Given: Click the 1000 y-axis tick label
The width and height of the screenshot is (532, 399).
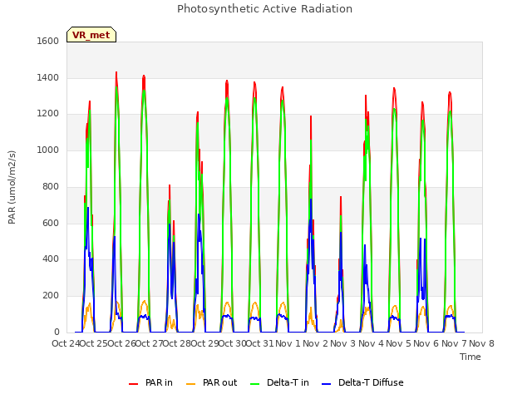Looking at the screenshot, I should point(48,150).
